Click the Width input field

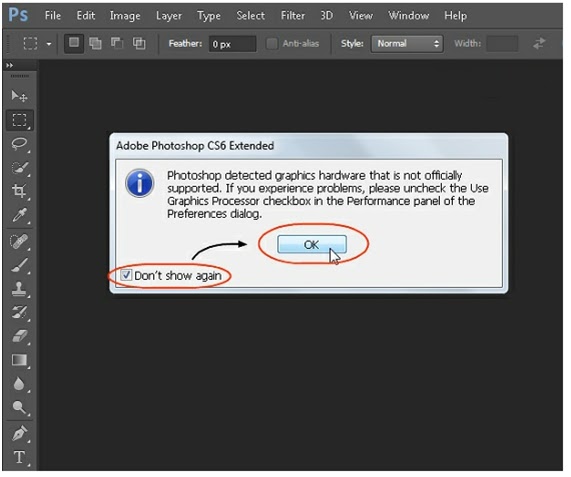502,44
